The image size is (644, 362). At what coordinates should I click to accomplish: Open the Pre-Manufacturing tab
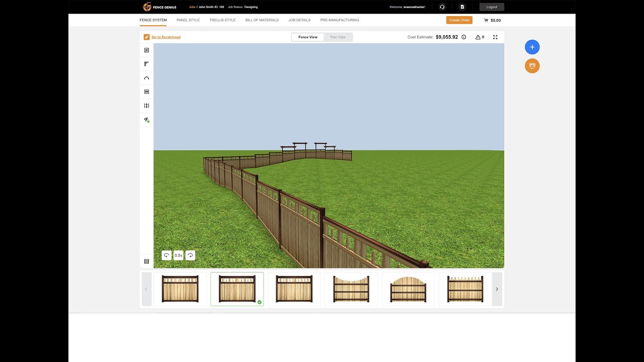point(340,20)
